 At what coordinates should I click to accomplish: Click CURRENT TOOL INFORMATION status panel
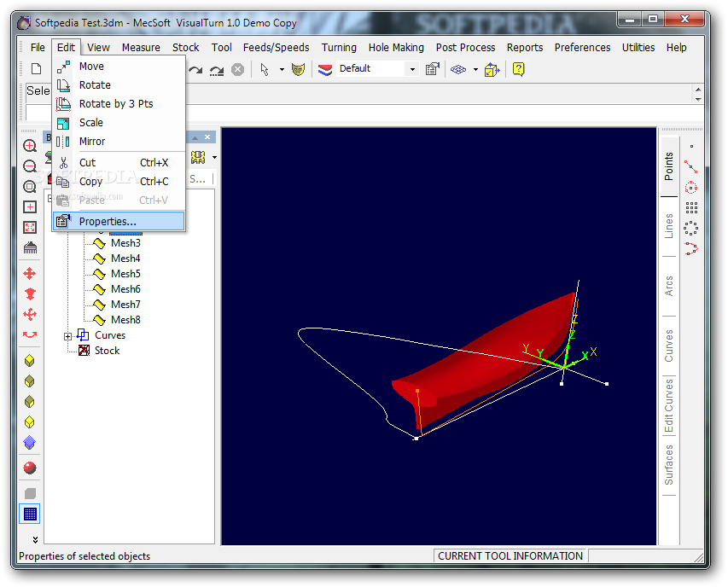[x=510, y=556]
